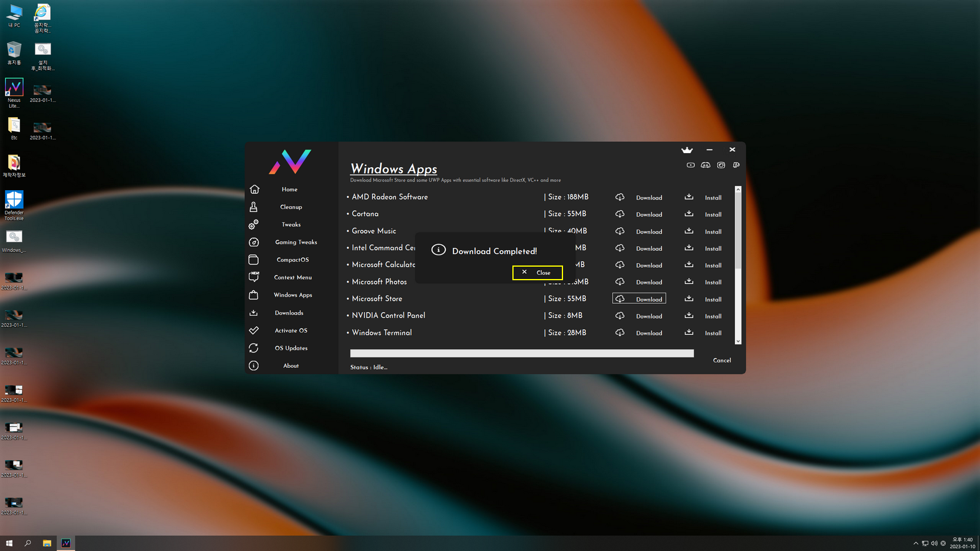
Task: Click the Nexus app taskbar icon
Action: [x=66, y=543]
